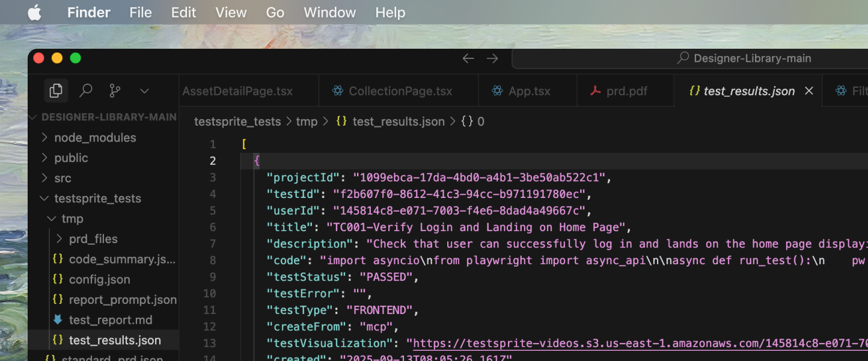This screenshot has width=868, height=361.
Task: Click line number 9 in the gutter
Action: 212,277
